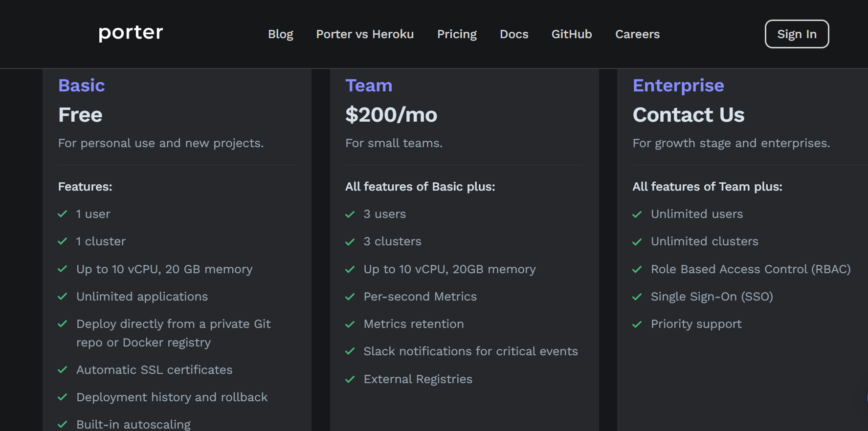
Task: Visit the GitHub link
Action: click(572, 34)
